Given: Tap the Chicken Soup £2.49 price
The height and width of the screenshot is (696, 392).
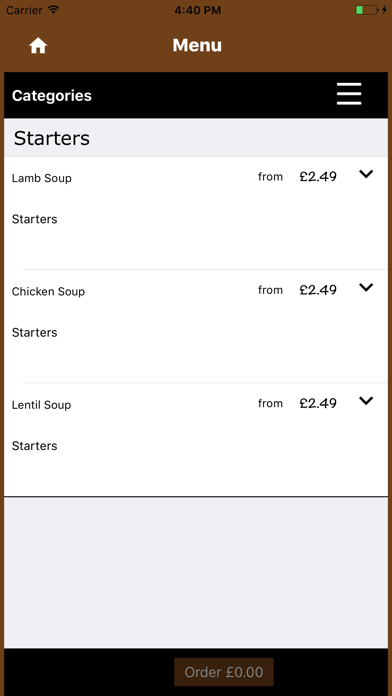Looking at the screenshot, I should (x=318, y=290).
